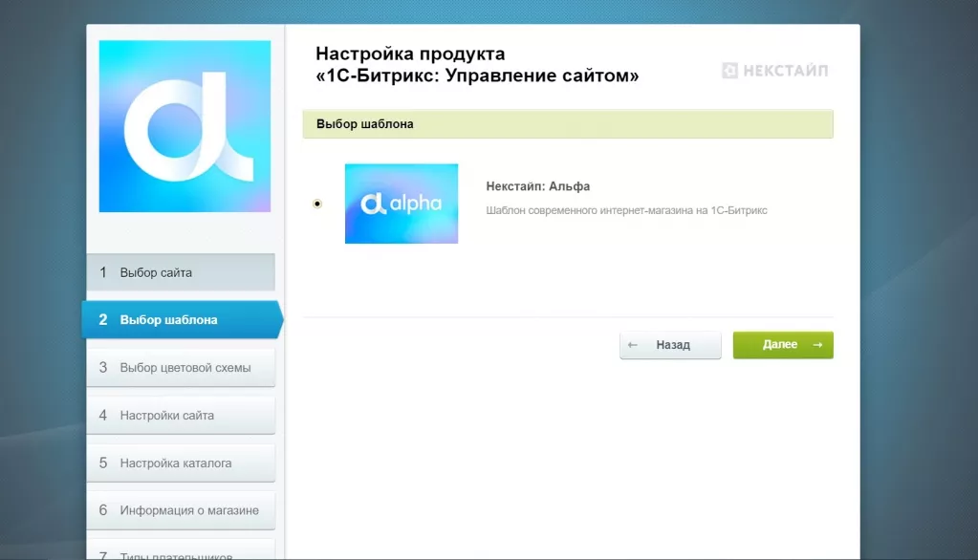Open step 6 Информация о магазине

181,510
